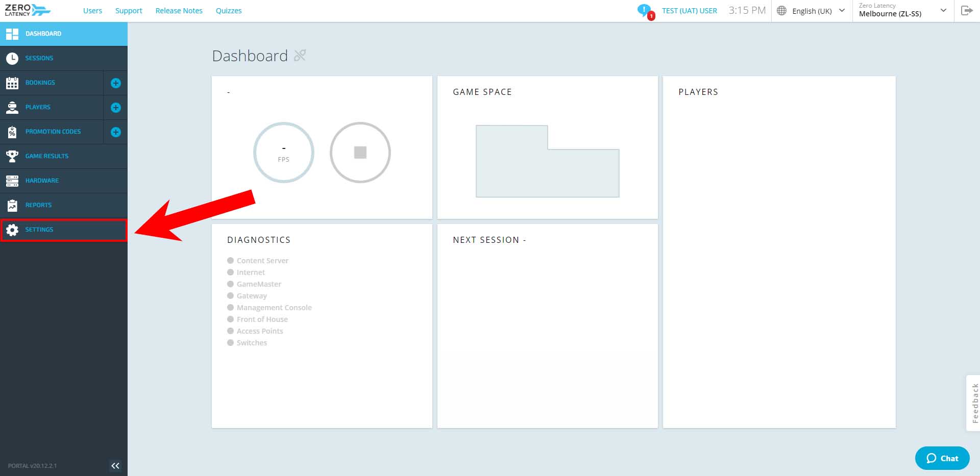
Task: Click the TEST (UAT) USER link
Action: pyautogui.click(x=690, y=11)
